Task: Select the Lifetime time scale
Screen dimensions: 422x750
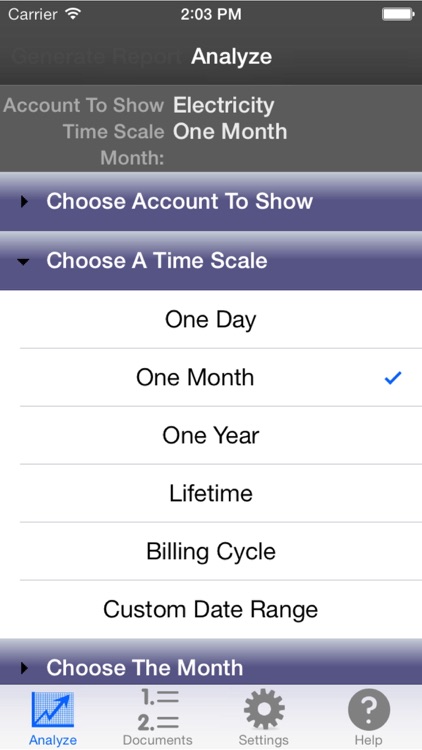Action: point(211,493)
